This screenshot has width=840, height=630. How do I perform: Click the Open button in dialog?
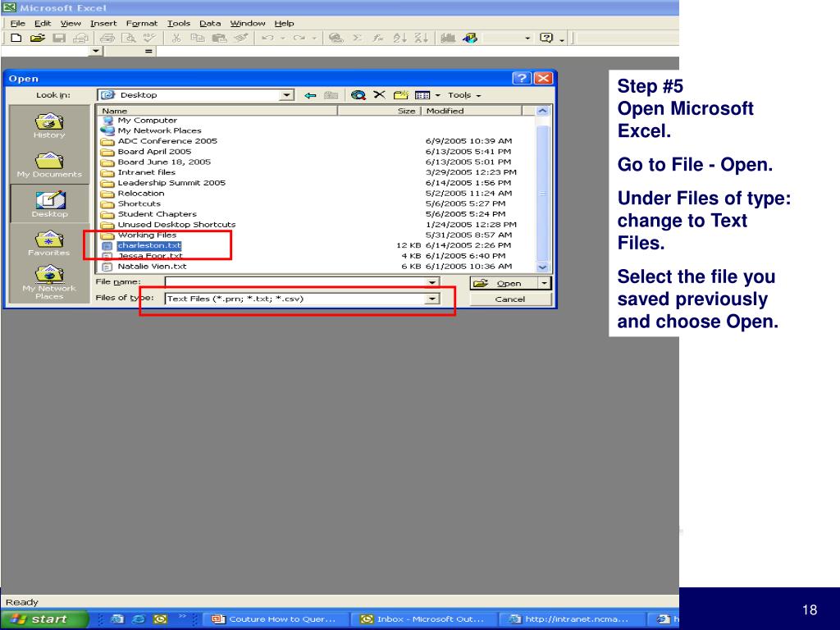click(x=504, y=283)
